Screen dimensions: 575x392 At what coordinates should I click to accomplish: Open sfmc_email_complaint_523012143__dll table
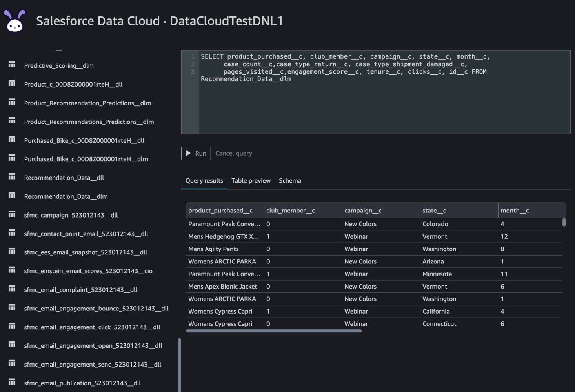(x=81, y=290)
